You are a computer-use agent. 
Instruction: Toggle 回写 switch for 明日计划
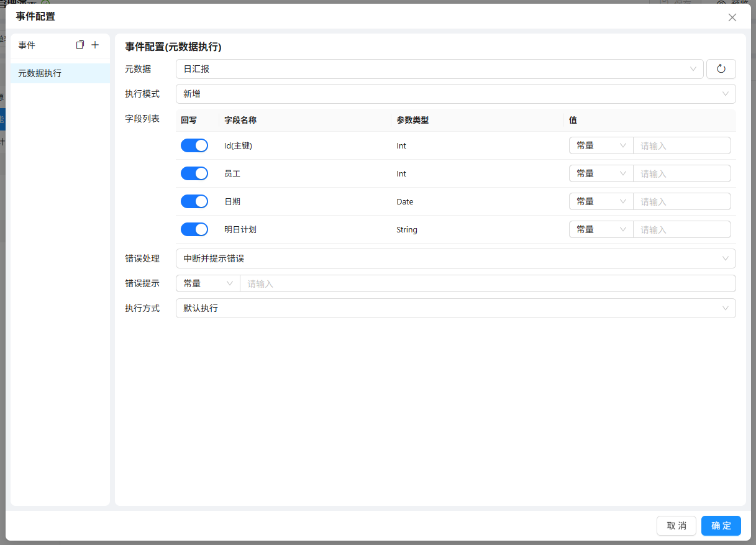[194, 229]
